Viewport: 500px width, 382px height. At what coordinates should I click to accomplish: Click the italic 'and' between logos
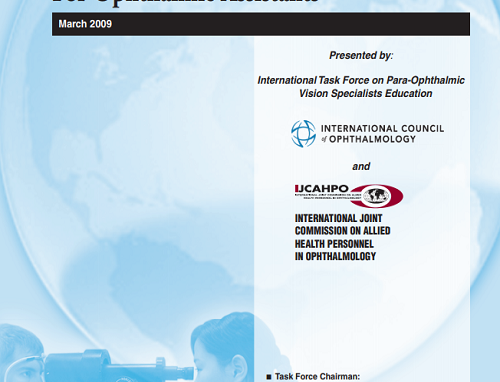[x=361, y=166]
